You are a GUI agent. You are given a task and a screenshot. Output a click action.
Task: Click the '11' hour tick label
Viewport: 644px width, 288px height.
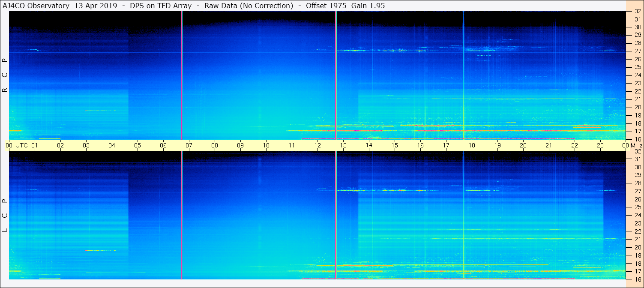[x=292, y=145]
